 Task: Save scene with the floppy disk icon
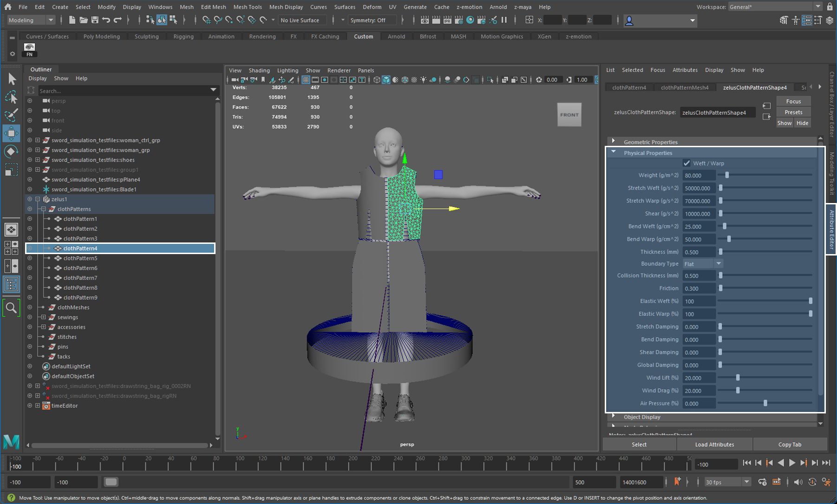click(95, 20)
